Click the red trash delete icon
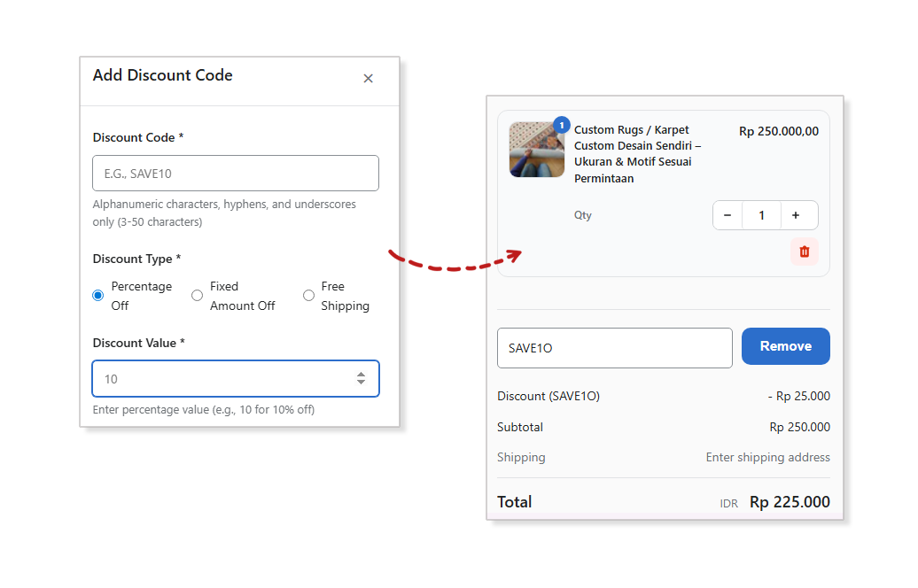The image size is (918, 588). click(x=804, y=251)
